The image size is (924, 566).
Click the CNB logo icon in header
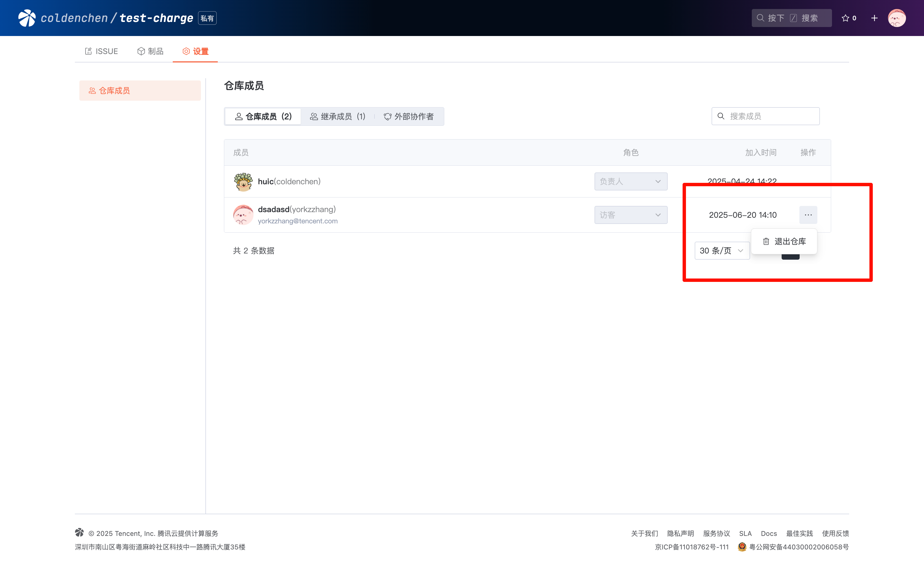pyautogui.click(x=27, y=18)
